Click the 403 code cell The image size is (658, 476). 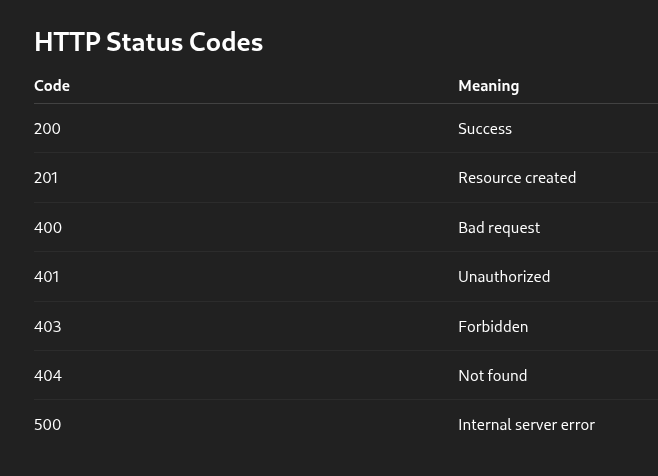(48, 327)
